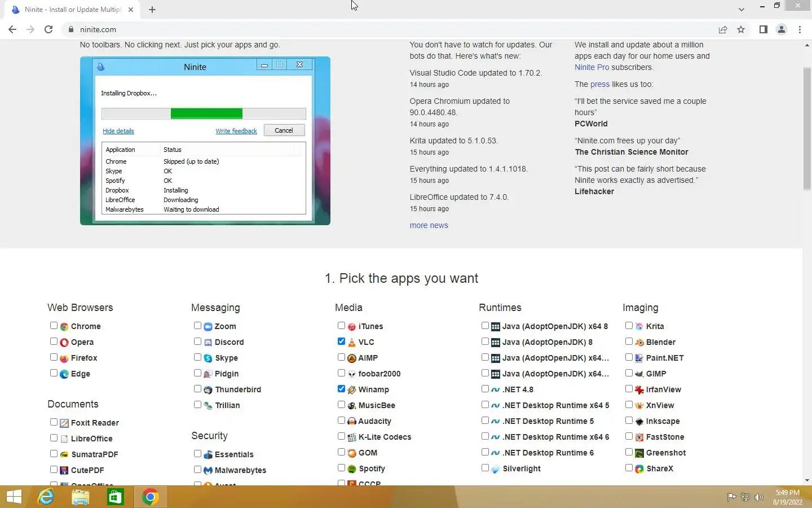Uncheck the VLC checkbox
Viewport: 812px width, 508px height.
pos(341,341)
